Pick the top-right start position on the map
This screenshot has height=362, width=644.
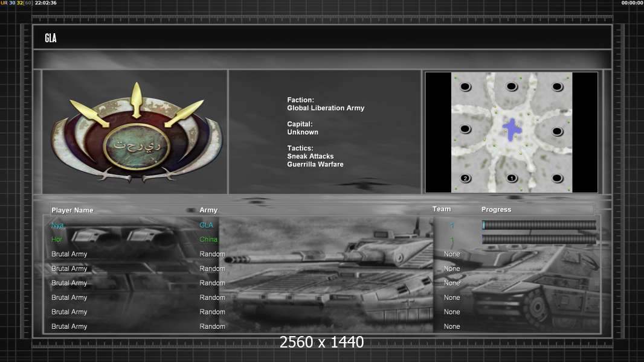tap(558, 86)
